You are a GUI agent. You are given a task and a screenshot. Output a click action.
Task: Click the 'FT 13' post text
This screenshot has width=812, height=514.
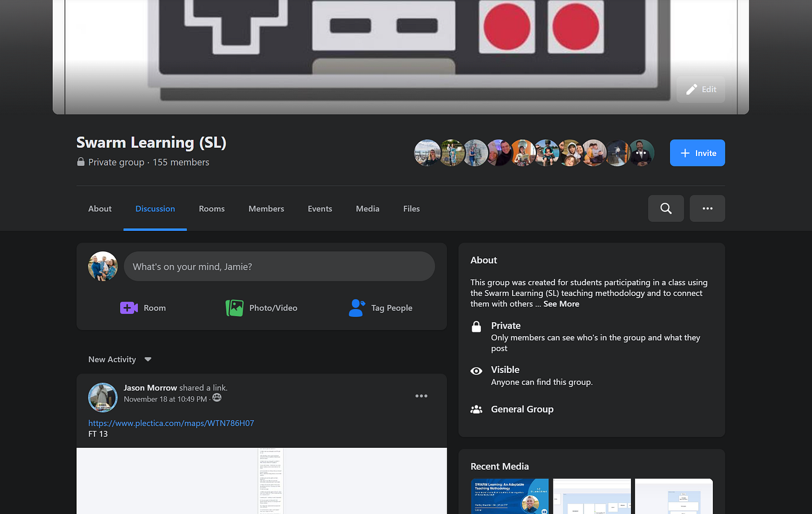coord(98,434)
